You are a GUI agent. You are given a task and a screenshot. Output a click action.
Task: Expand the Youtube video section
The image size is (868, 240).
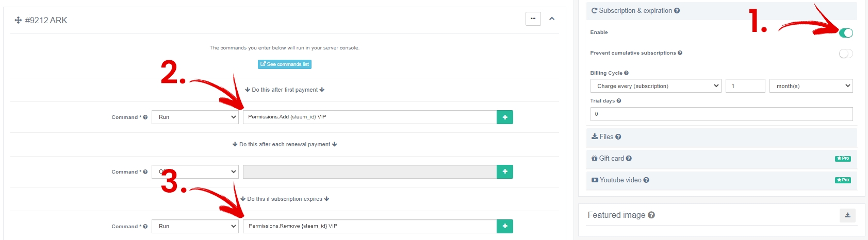click(620, 180)
